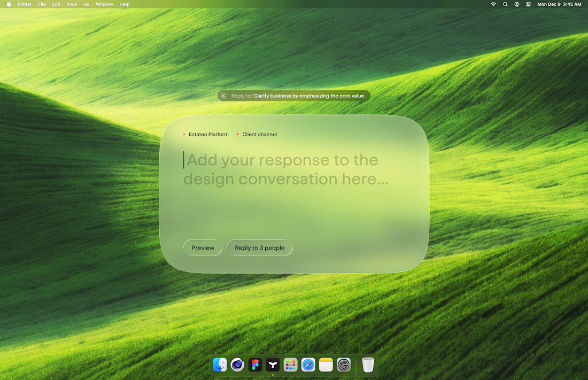The image size is (588, 380).
Task: Launch Safari from the Dock
Action: [x=308, y=365]
